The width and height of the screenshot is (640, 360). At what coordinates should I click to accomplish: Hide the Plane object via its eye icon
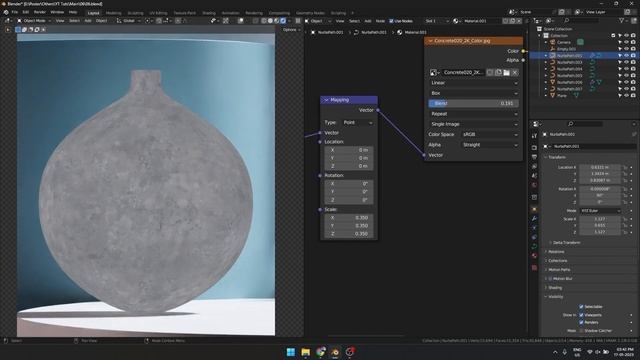point(627,96)
